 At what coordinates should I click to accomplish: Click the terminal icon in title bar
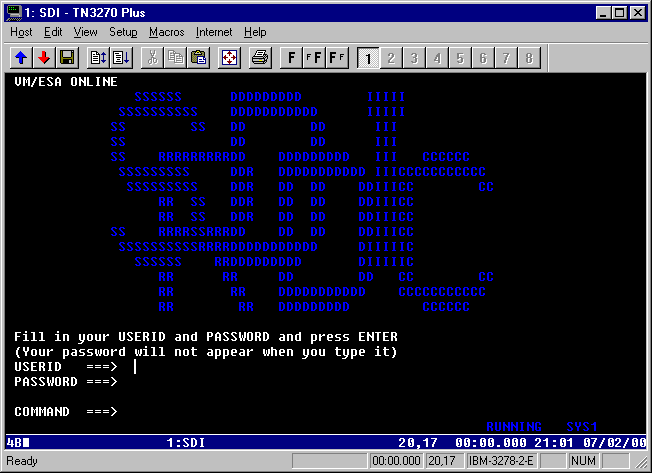(14, 13)
